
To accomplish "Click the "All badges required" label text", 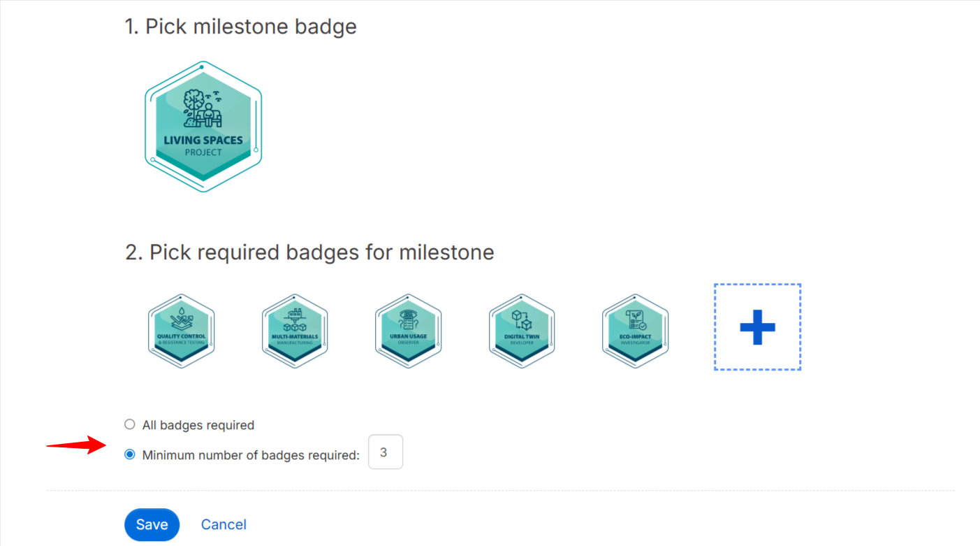I will tap(198, 425).
